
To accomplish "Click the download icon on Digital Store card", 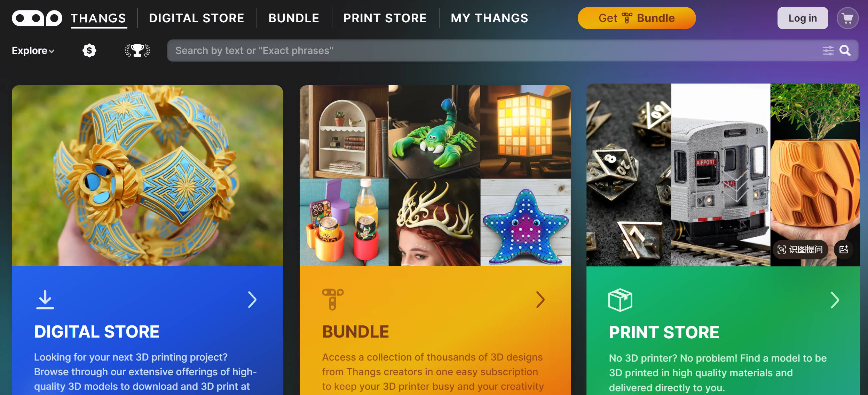I will 45,300.
